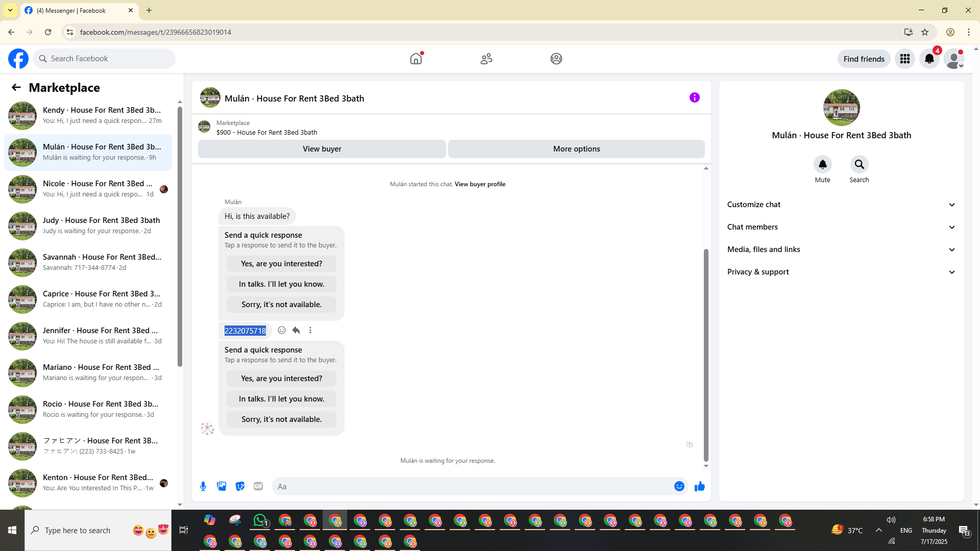Screen dimensions: 980x551
Task: Open Facebook Home tab
Action: (x=416, y=59)
